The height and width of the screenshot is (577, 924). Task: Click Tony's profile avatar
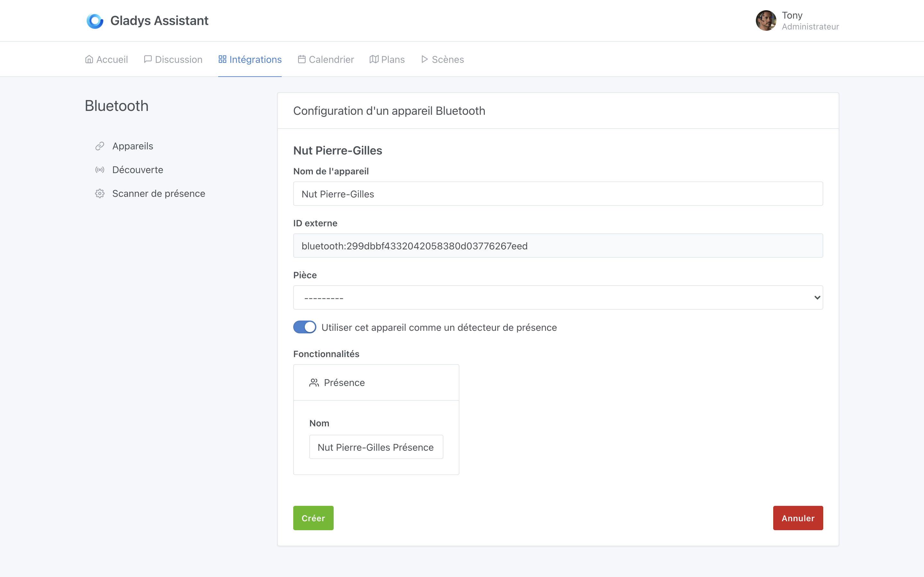point(766,21)
